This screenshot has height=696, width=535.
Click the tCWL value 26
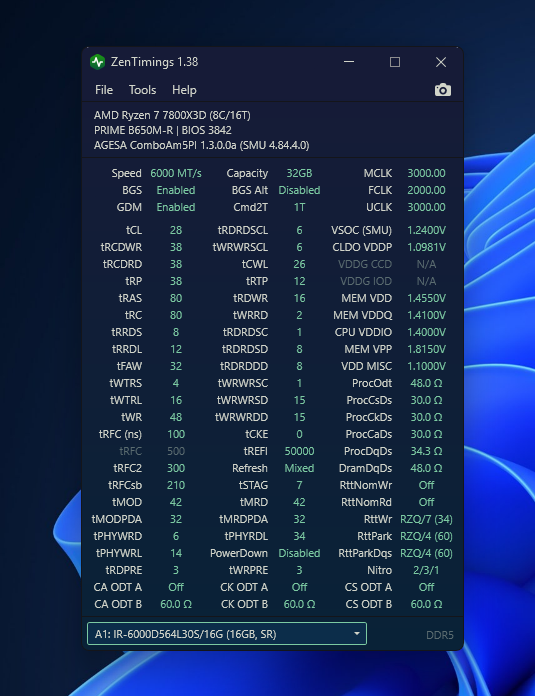299,265
